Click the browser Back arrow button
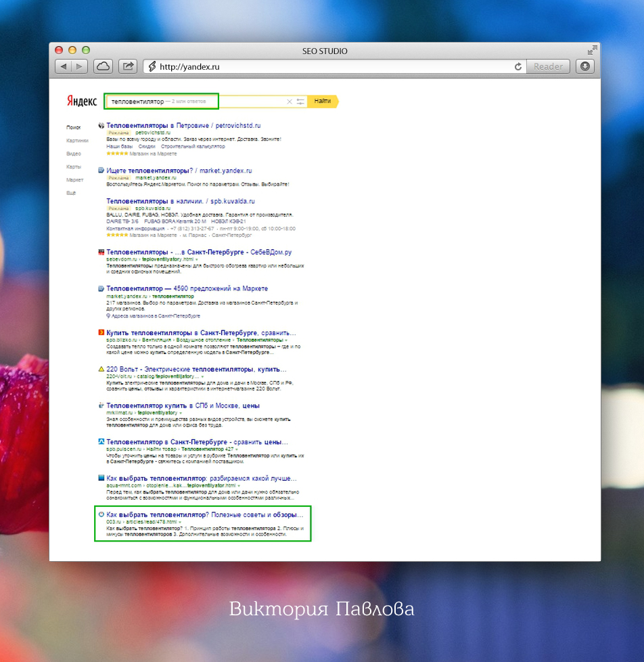The width and height of the screenshot is (644, 662). (x=64, y=66)
